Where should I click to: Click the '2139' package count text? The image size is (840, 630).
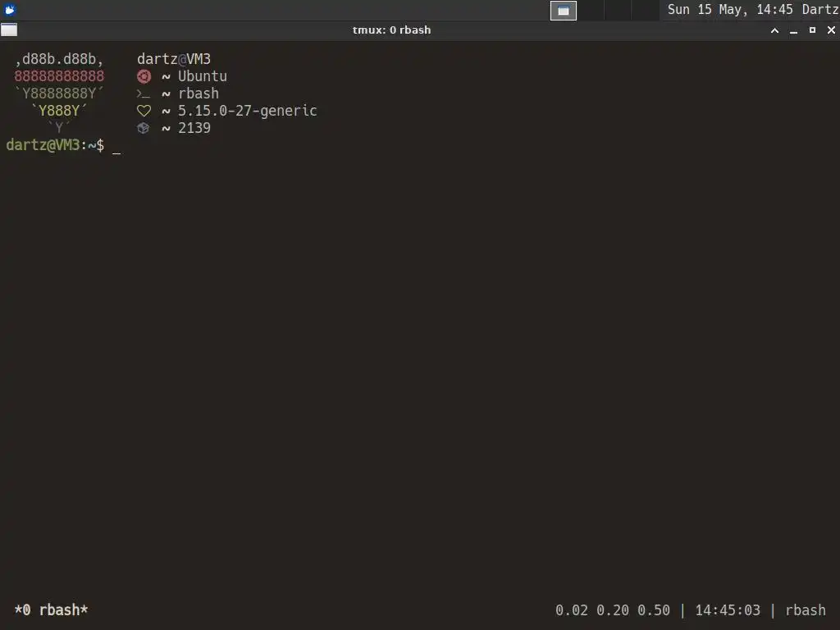point(194,128)
